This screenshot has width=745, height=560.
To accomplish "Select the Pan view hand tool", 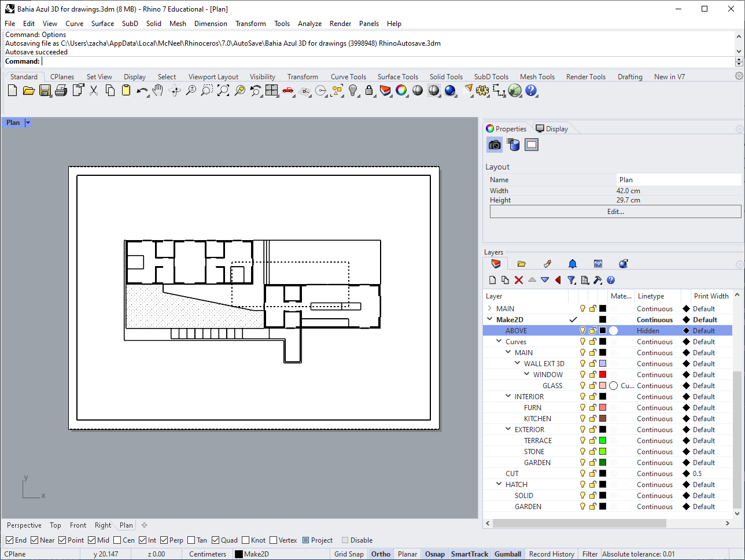I will pyautogui.click(x=158, y=90).
